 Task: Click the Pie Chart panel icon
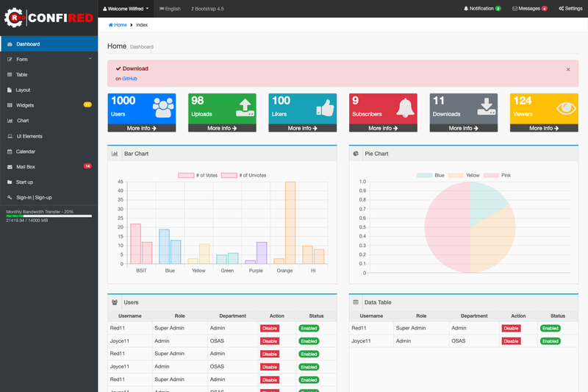(x=356, y=154)
